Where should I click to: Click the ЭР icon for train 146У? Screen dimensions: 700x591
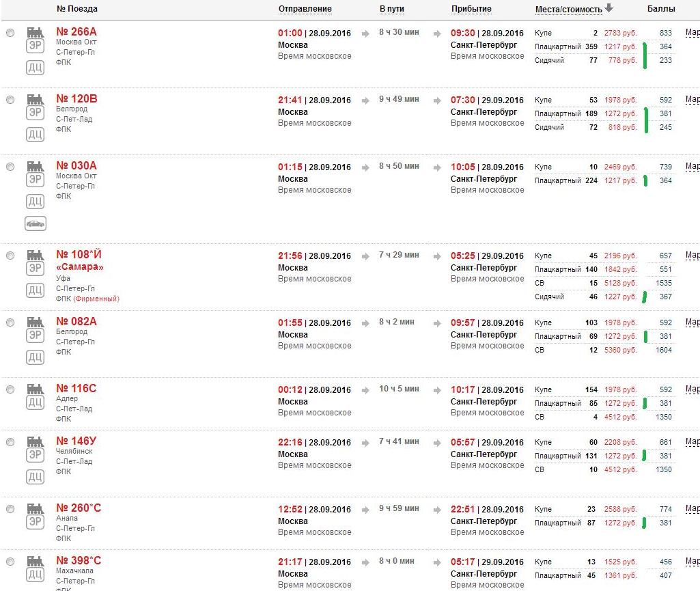point(35,455)
